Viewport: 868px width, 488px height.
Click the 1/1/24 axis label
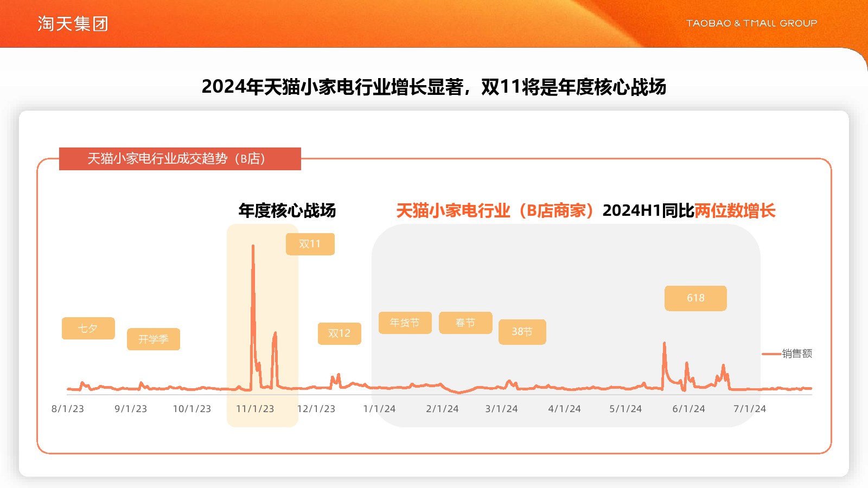(x=379, y=409)
